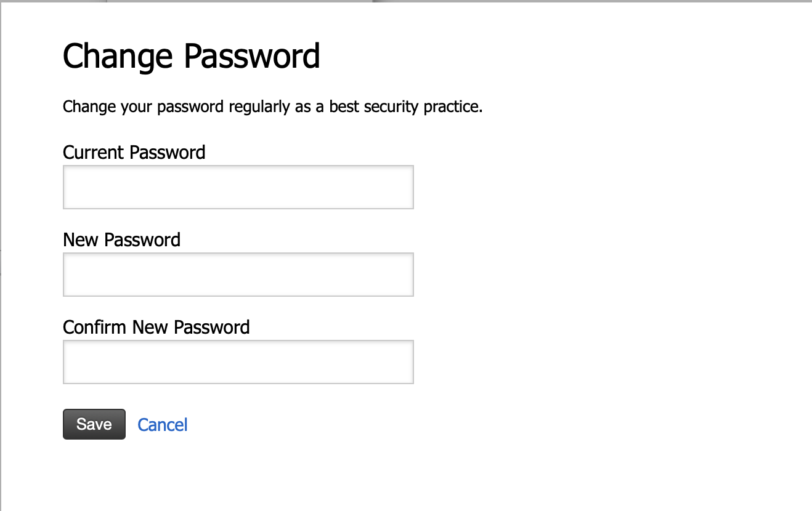Place cursor in the last password box
This screenshot has width=812, height=511.
pyautogui.click(x=238, y=362)
